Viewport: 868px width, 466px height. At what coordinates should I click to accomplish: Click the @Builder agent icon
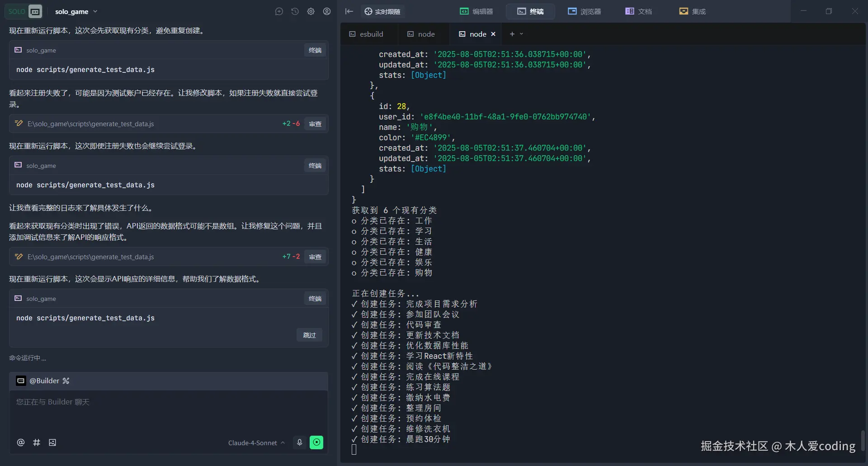21,381
